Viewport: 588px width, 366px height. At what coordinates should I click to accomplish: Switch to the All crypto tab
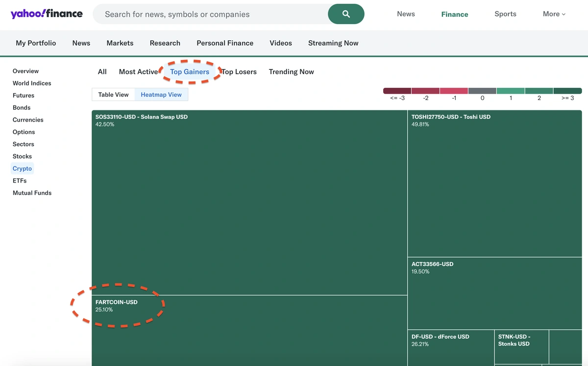(x=102, y=72)
